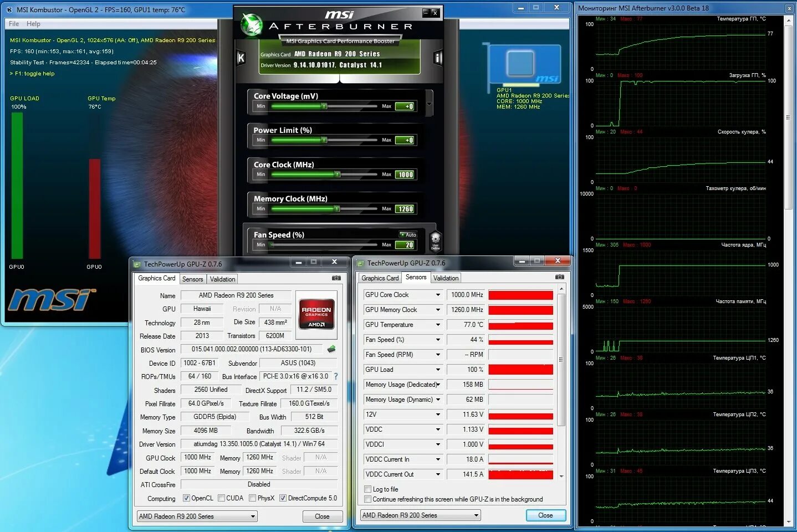Open the GPU Load sensor dropdown
The width and height of the screenshot is (797, 532).
(438, 370)
